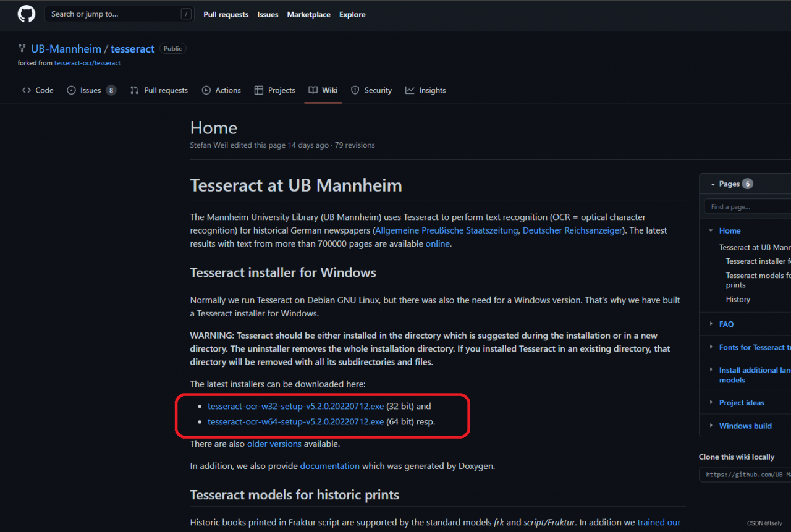This screenshot has height=532, width=791.
Task: Switch to the repository Issues tab
Action: pos(91,90)
